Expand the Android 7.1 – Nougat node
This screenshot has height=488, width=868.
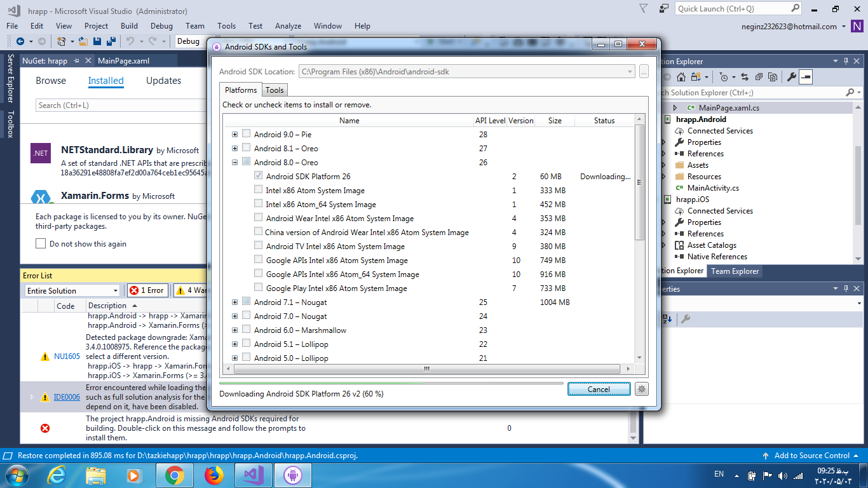[235, 302]
